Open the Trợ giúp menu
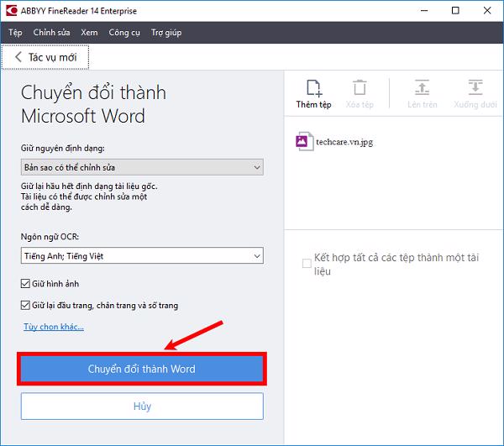The image size is (504, 446). tap(166, 33)
